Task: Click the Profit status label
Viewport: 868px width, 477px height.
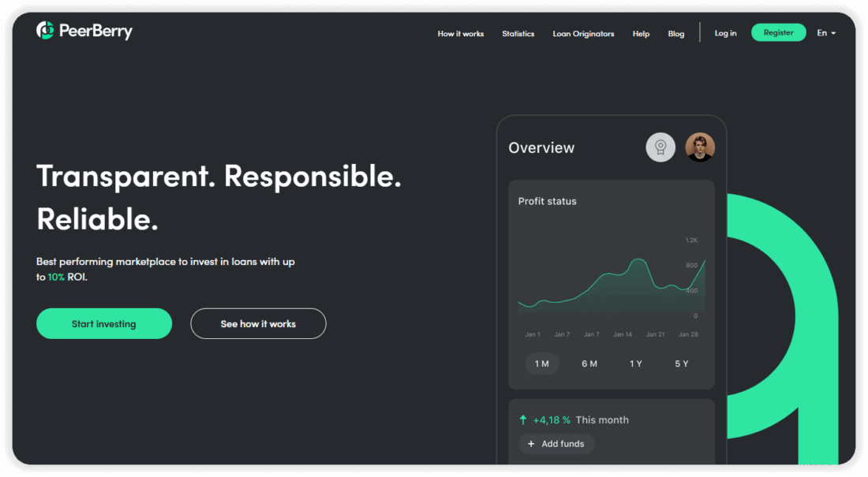Action: coord(547,201)
